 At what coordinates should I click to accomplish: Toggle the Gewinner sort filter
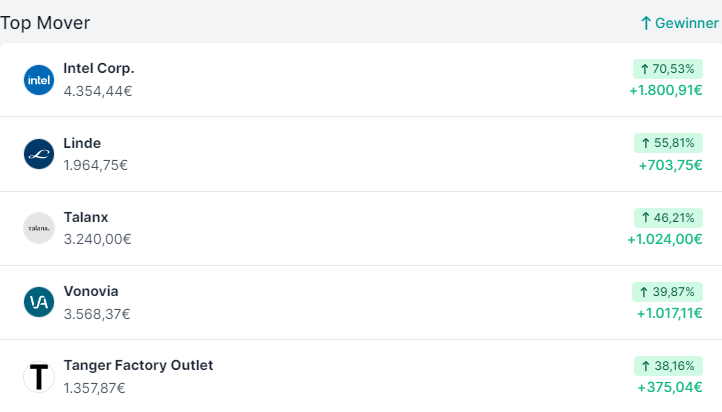(679, 23)
